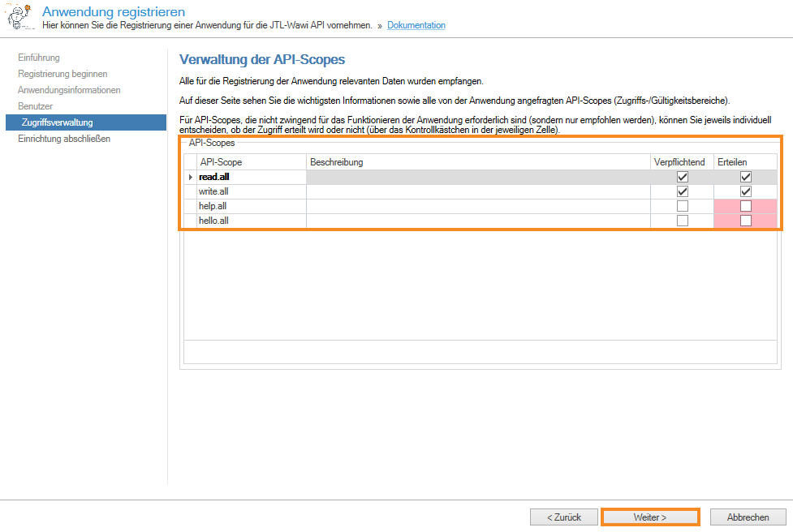Select the Anwendungsinformationen sidebar step
Image resolution: width=793 pixels, height=532 pixels.
69,90
